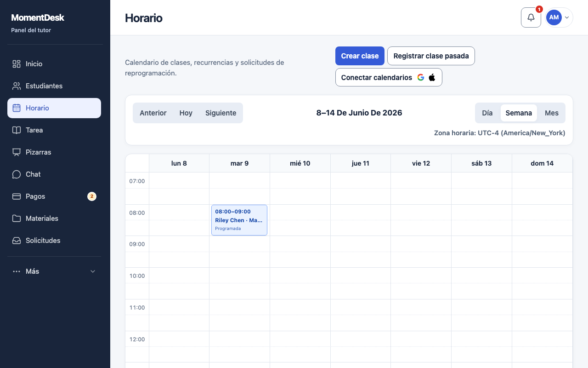
Task: Switch calendar to Día view
Action: pyautogui.click(x=487, y=113)
